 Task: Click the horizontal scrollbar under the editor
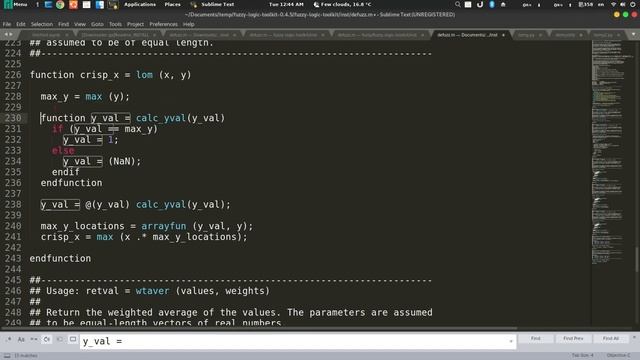point(259,328)
